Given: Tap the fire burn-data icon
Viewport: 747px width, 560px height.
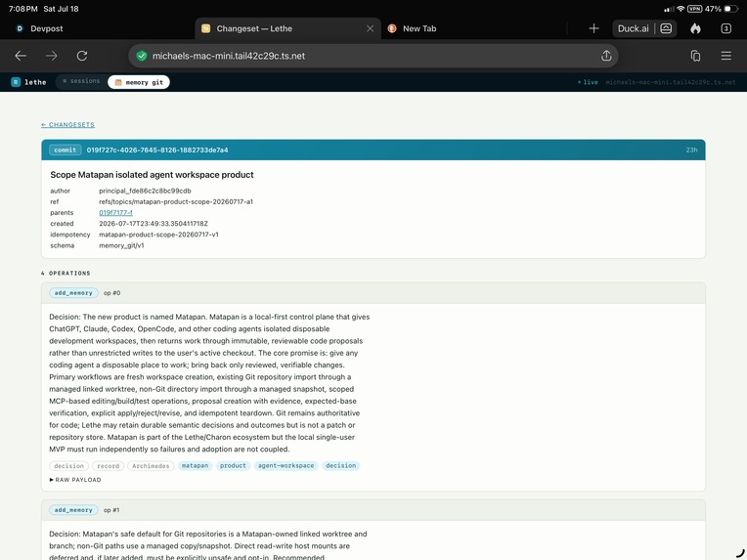Looking at the screenshot, I should (x=695, y=28).
